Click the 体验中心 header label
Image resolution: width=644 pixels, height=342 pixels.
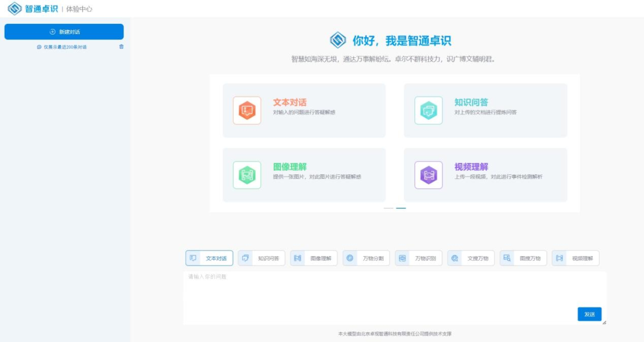pos(79,9)
